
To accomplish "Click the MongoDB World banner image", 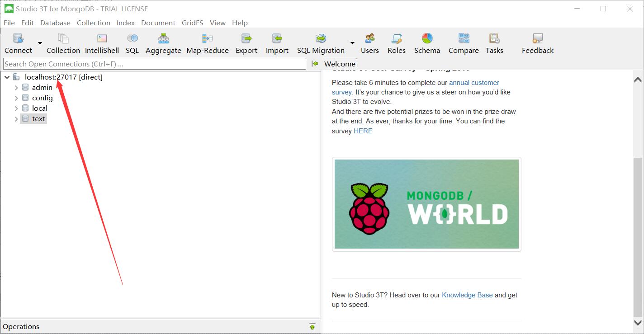I will (x=426, y=204).
